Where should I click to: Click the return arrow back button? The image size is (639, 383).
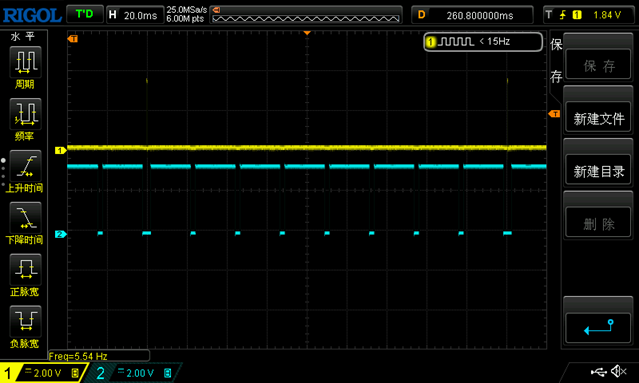click(598, 328)
